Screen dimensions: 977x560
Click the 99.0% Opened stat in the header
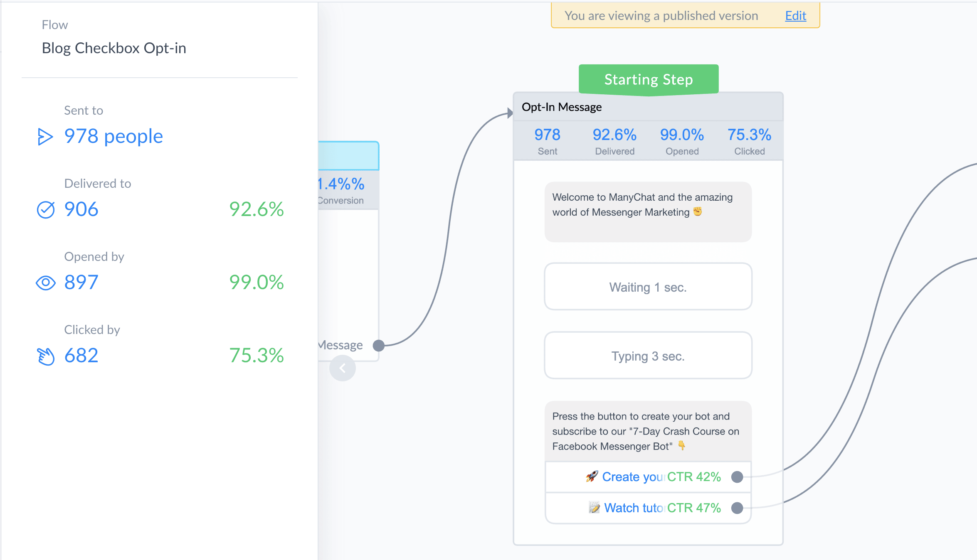tap(682, 141)
